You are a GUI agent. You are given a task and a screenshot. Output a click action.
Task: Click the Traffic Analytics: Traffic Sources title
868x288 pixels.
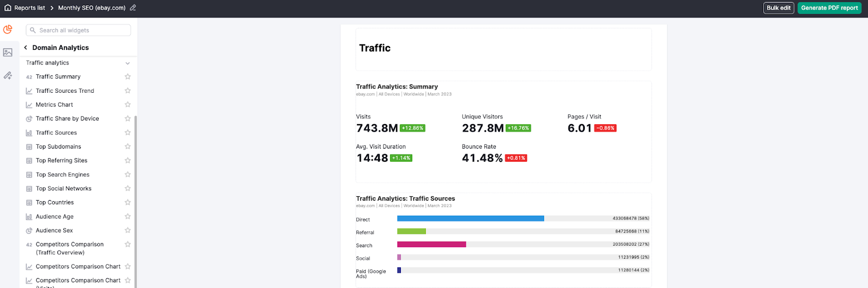click(x=405, y=199)
